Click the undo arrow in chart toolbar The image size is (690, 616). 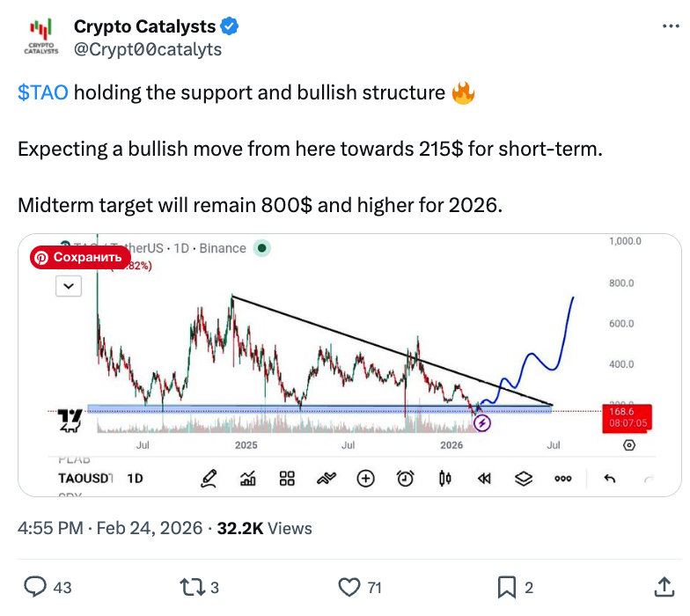click(x=609, y=479)
